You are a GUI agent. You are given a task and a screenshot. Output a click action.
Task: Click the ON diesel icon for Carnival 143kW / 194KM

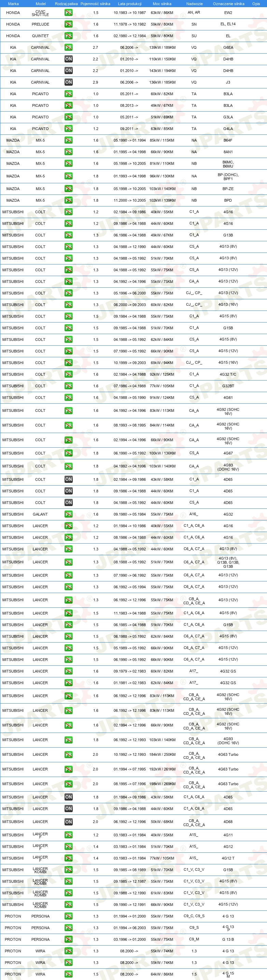pos(69,70)
